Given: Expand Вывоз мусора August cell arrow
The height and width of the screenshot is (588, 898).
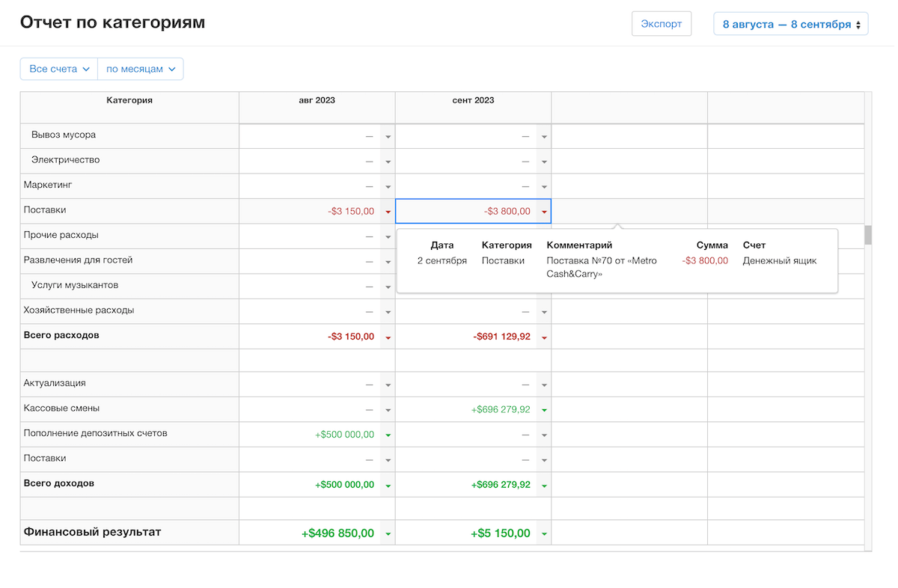Looking at the screenshot, I should coord(388,137).
